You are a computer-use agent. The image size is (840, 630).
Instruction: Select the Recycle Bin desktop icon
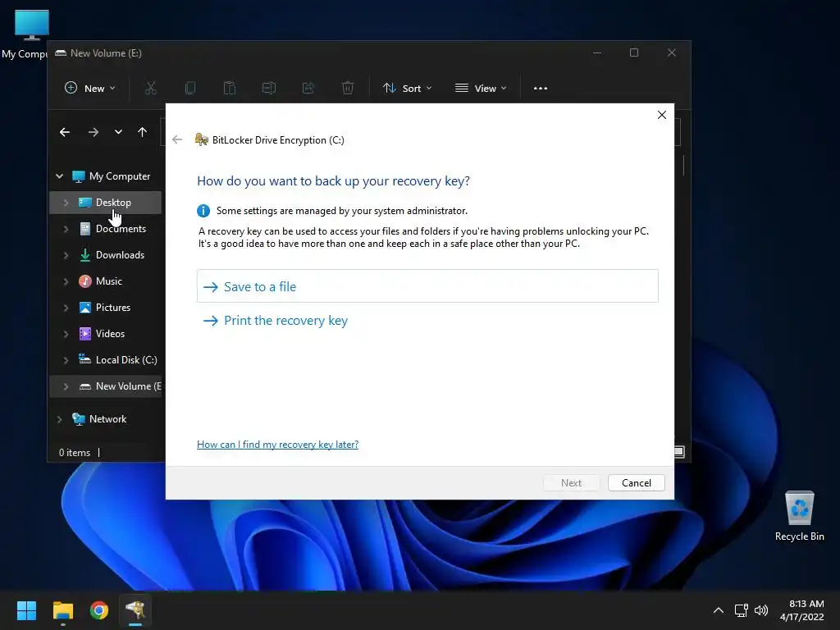click(x=799, y=516)
